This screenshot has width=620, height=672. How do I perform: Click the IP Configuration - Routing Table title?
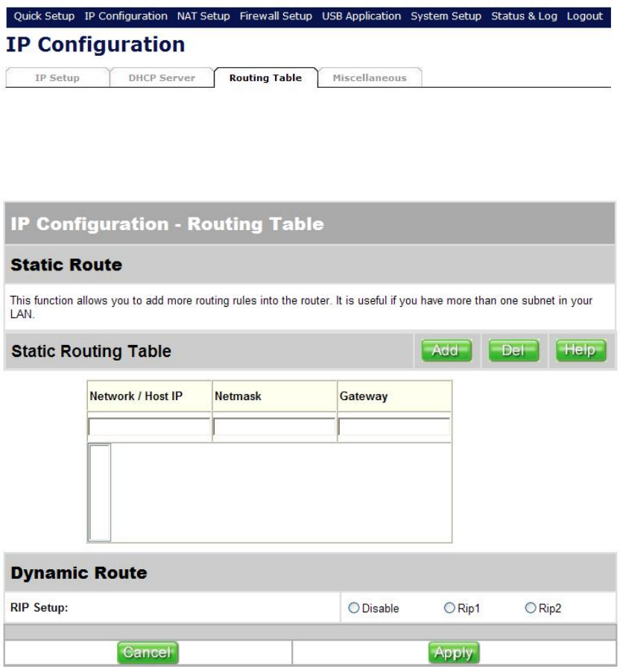167,224
